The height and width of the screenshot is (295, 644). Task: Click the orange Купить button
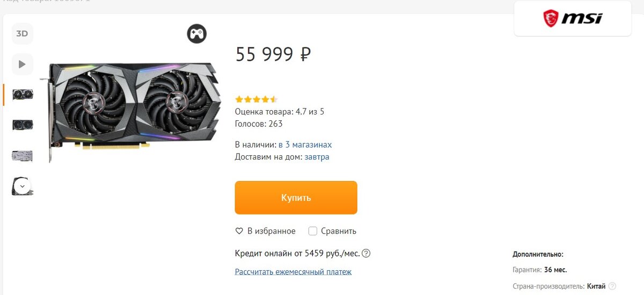296,198
